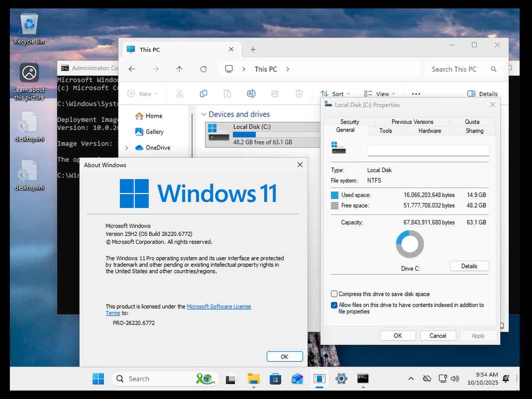Image resolution: width=532 pixels, height=399 pixels.
Task: Show hidden system tray icons
Action: point(411,379)
